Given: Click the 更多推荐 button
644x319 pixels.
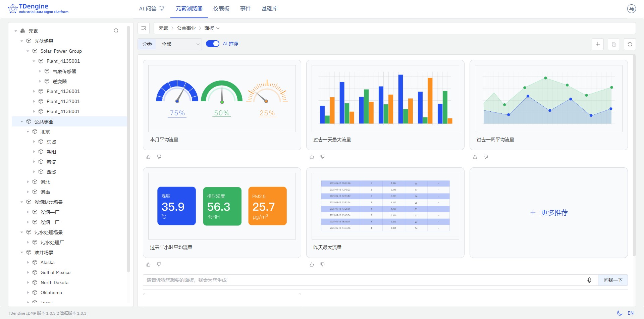Looking at the screenshot, I should coord(549,213).
